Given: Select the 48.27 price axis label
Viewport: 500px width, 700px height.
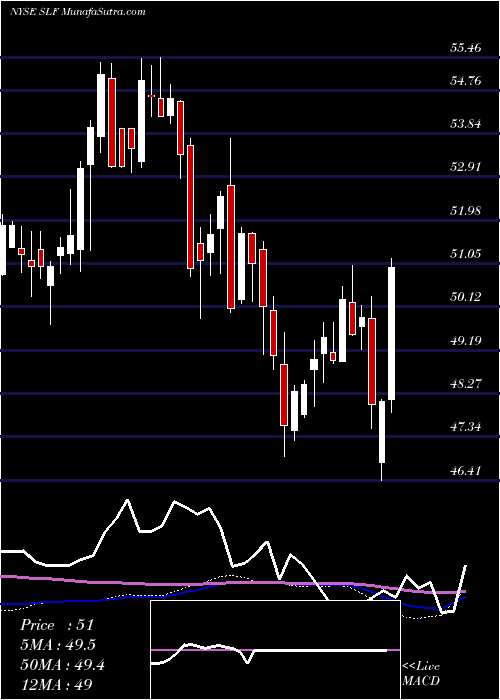Looking at the screenshot, I should tap(466, 383).
